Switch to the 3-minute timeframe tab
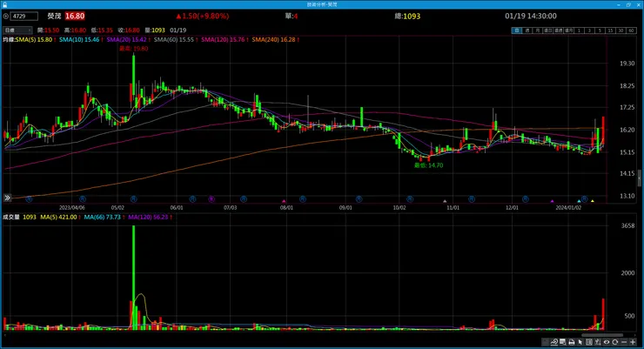The width and height of the screenshot is (644, 349). 589,30
